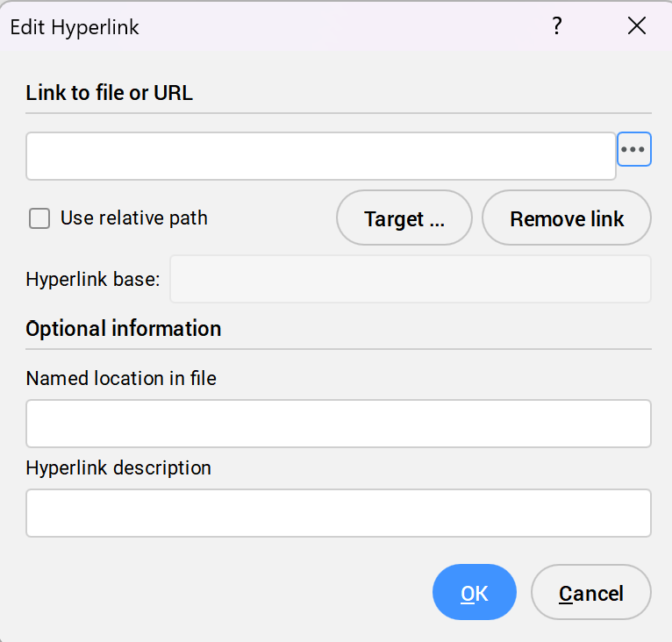The height and width of the screenshot is (642, 672).
Task: Click the Hyperlink base text box
Action: 410,279
